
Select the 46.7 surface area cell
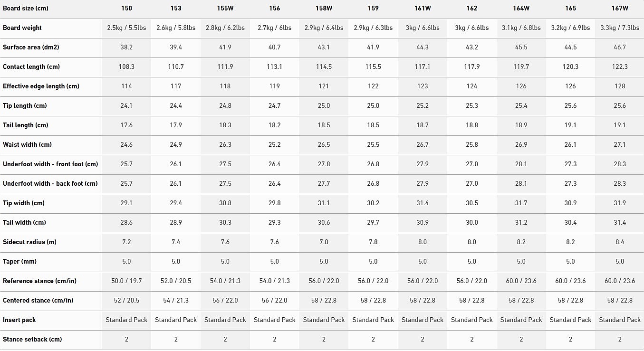click(620, 47)
